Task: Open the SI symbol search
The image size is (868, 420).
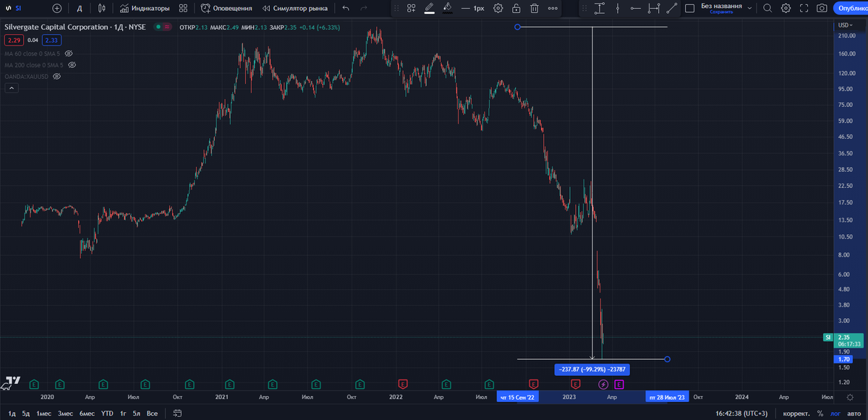Action: click(20, 8)
